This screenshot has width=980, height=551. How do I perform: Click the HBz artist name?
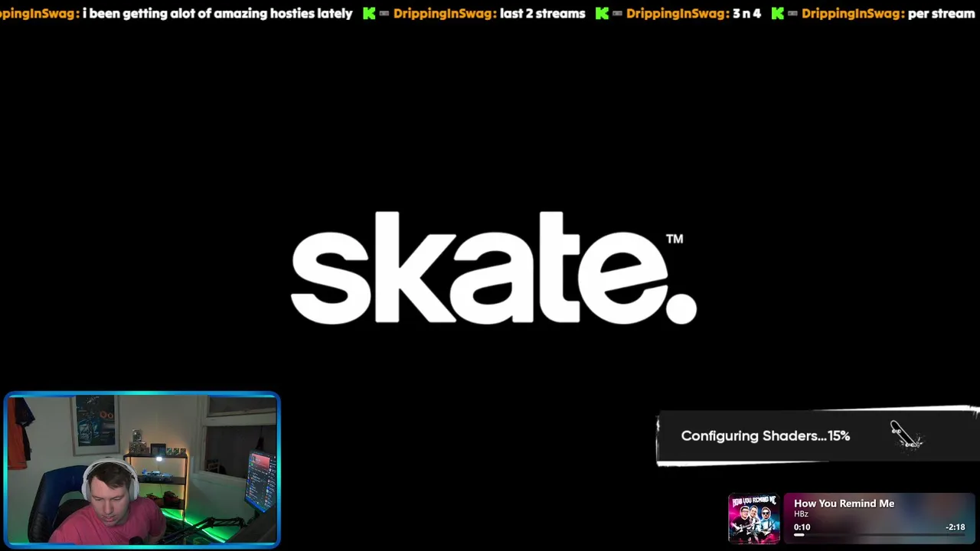coord(801,514)
